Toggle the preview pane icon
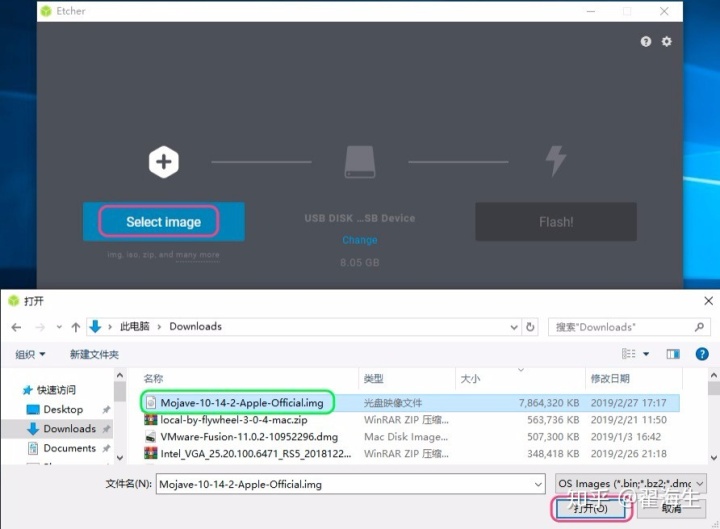 (x=673, y=354)
